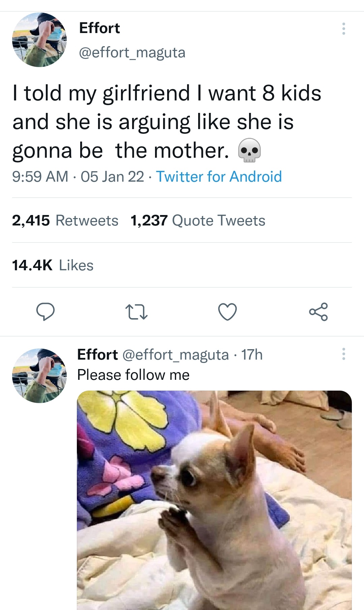This screenshot has width=364, height=610.
Task: Like the tweet with the heart icon
Action: coord(227,312)
